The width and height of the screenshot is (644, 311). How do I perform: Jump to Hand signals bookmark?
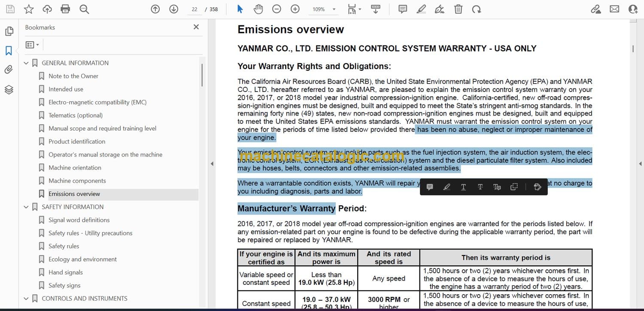pos(66,272)
